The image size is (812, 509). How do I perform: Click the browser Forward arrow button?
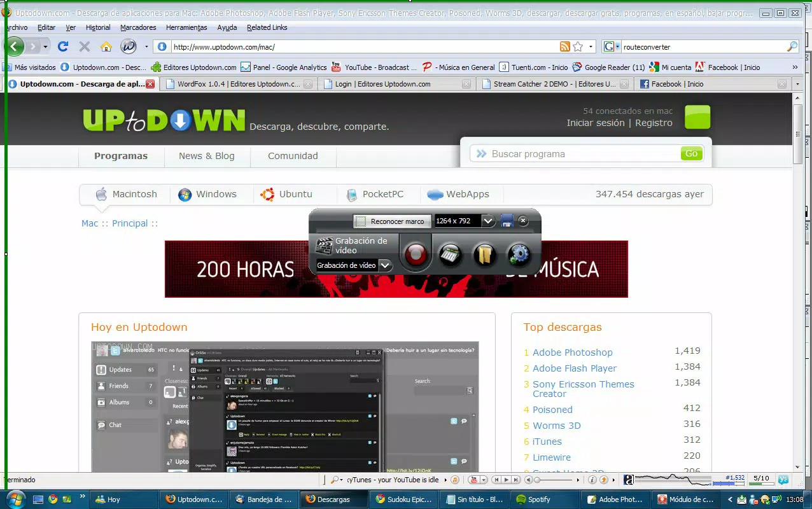(33, 46)
